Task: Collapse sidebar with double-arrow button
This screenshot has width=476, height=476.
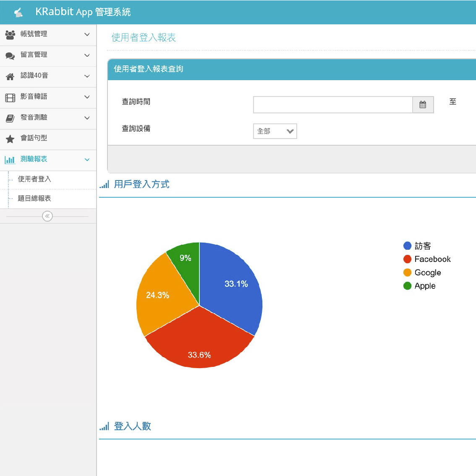Action: pos(47,216)
